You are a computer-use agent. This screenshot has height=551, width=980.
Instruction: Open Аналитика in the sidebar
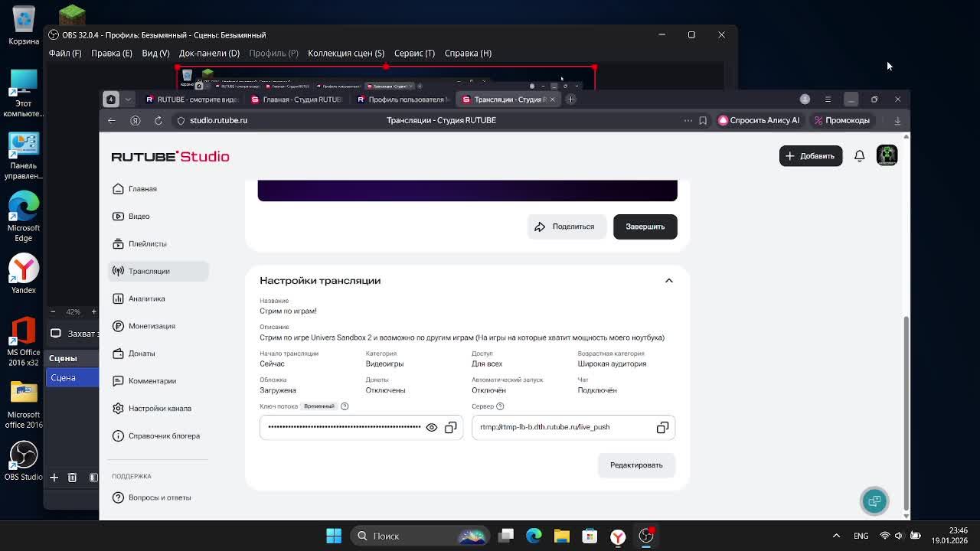(158, 298)
